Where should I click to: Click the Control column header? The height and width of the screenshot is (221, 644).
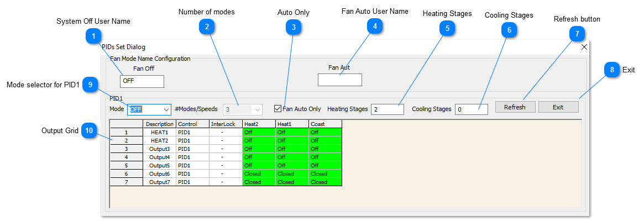click(192, 124)
